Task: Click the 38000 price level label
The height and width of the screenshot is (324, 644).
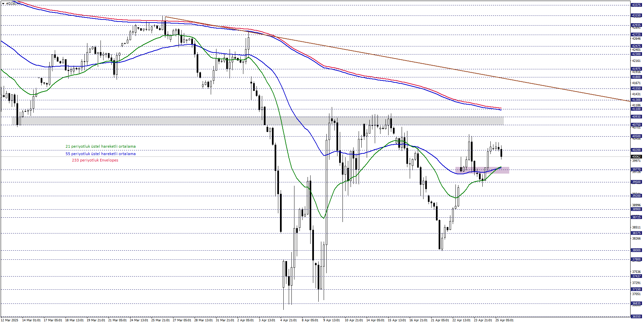Action: [x=637, y=250]
